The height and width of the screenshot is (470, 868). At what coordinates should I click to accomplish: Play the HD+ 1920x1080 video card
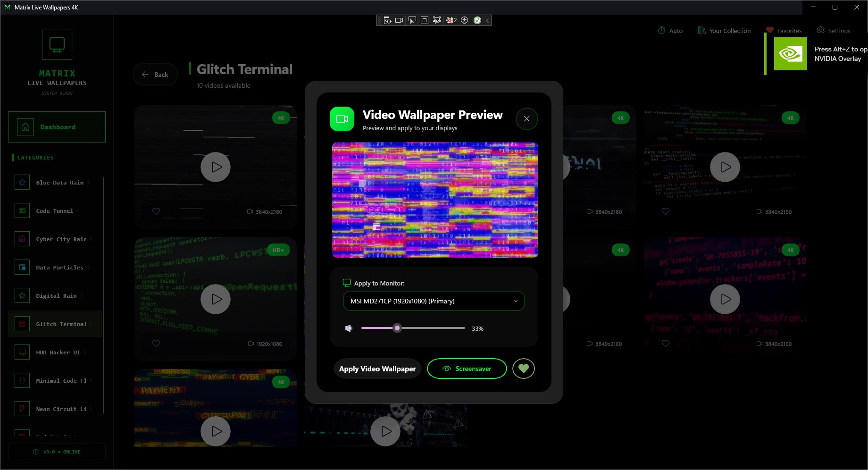(216, 299)
